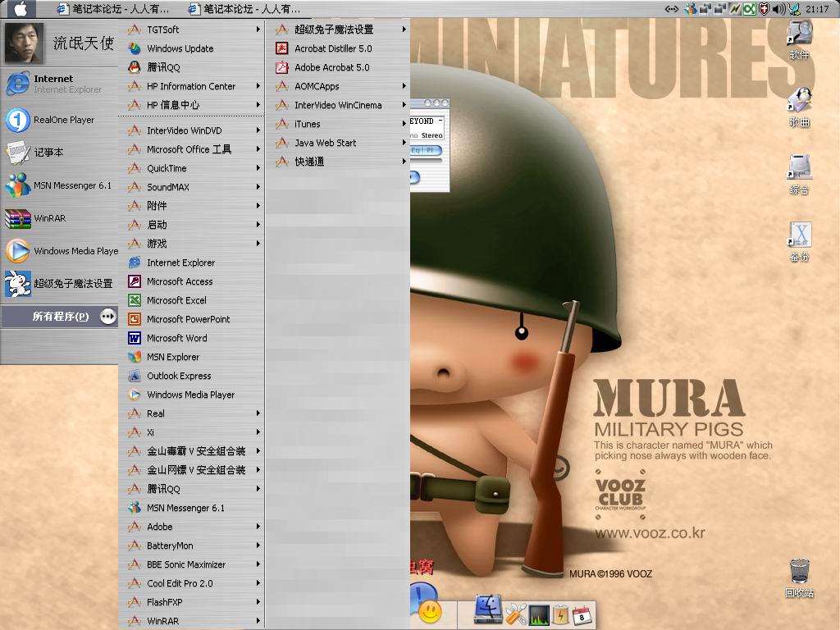This screenshot has height=630, width=840.
Task: Click the seek bar in the player window
Action: 427,160
